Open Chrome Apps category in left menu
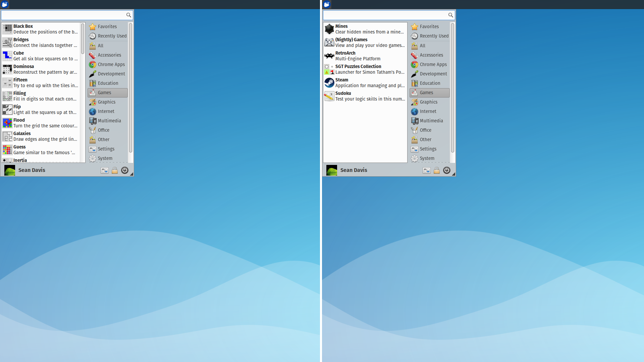The height and width of the screenshot is (362, 644). (111, 64)
